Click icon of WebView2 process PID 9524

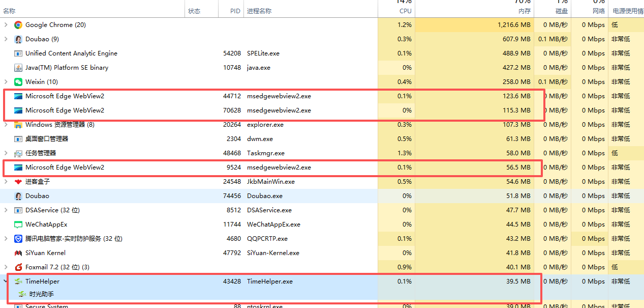coord(18,167)
